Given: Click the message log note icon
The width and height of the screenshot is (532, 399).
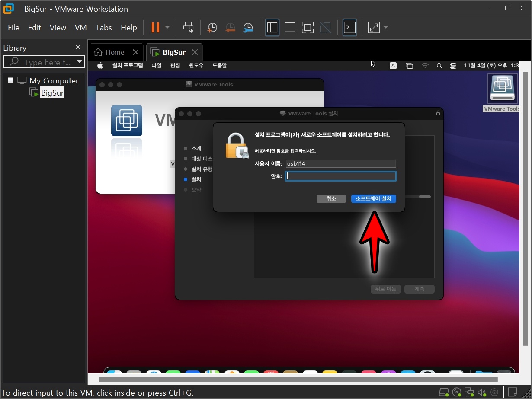Looking at the screenshot, I should (x=512, y=393).
